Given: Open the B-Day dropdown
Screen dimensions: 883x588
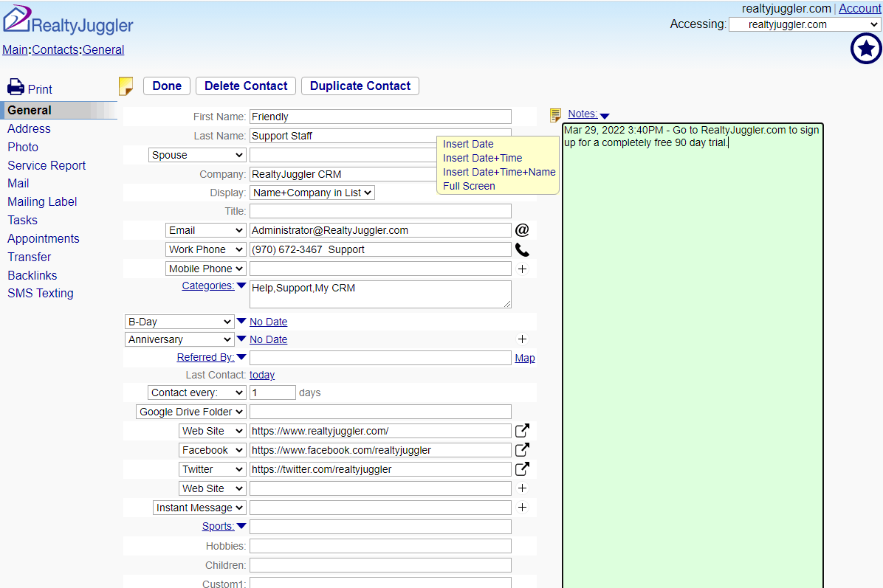Looking at the screenshot, I should pos(179,322).
